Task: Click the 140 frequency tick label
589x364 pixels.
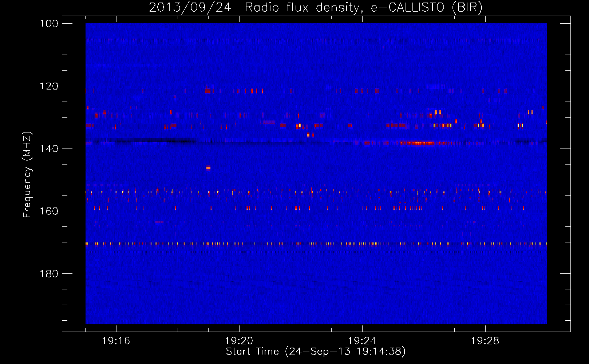Action: coord(49,149)
